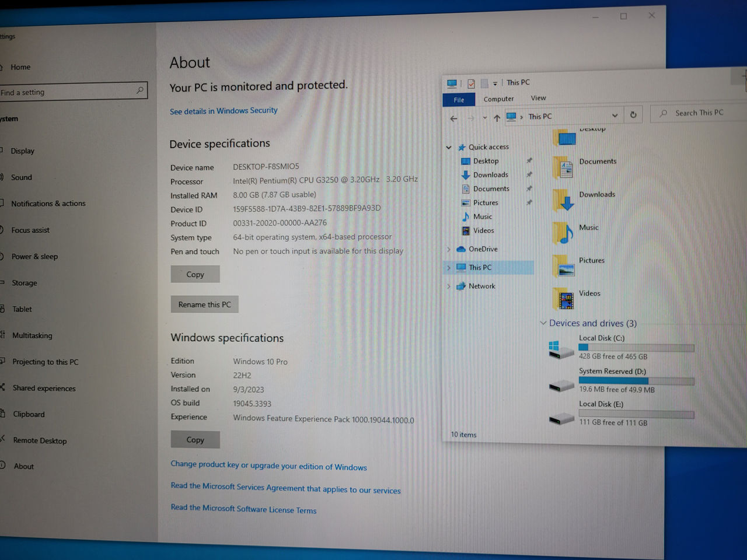Image resolution: width=747 pixels, height=560 pixels.
Task: Select Documents under Quick access
Action: (x=491, y=189)
